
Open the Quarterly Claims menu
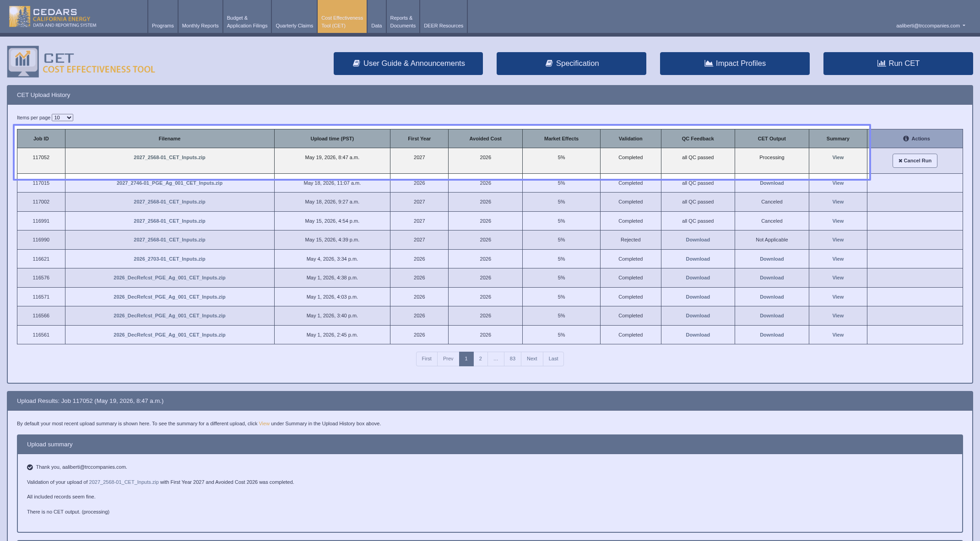pyautogui.click(x=294, y=26)
